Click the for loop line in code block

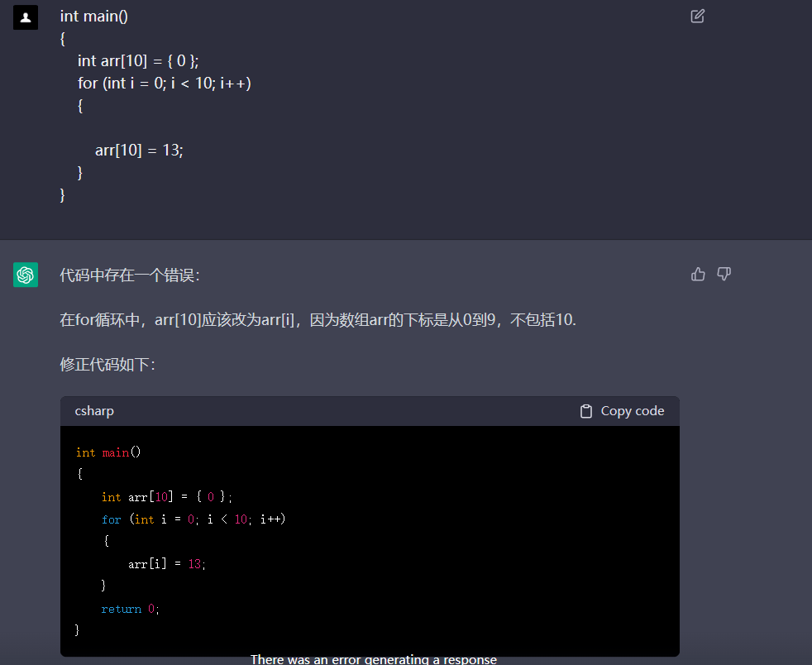[193, 519]
